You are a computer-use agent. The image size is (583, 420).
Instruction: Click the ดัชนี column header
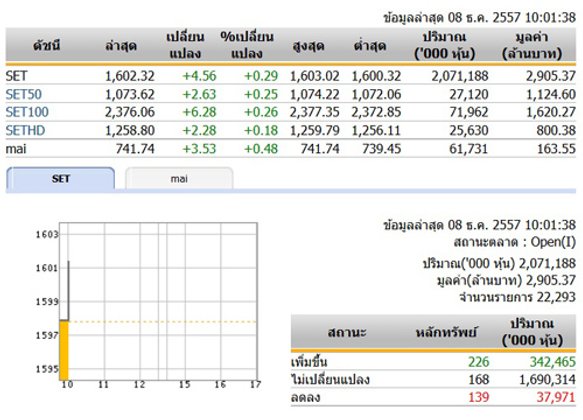click(46, 46)
